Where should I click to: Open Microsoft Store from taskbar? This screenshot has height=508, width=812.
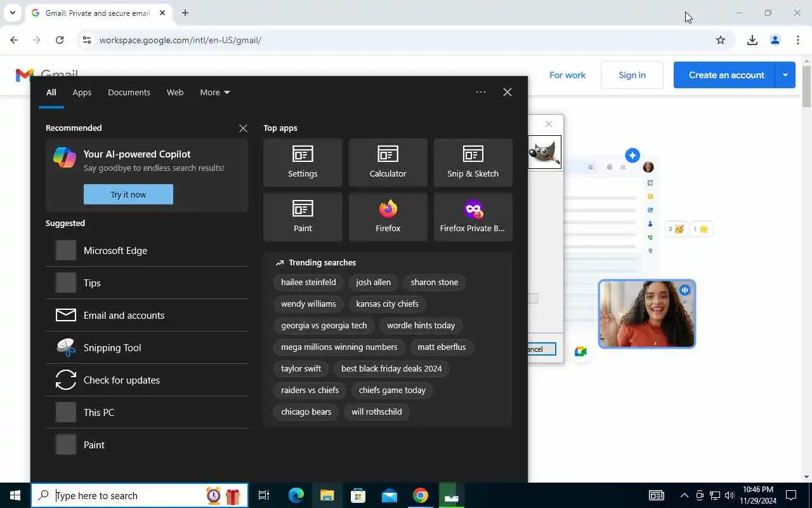[x=358, y=495]
